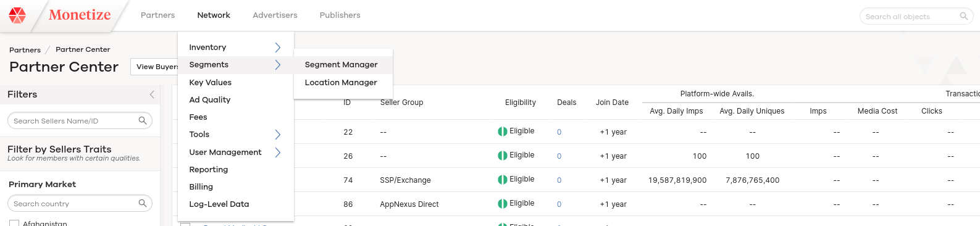Viewport: 980px width, 226px height.
Task: Expand the Segments submenu chevron
Action: [278, 65]
